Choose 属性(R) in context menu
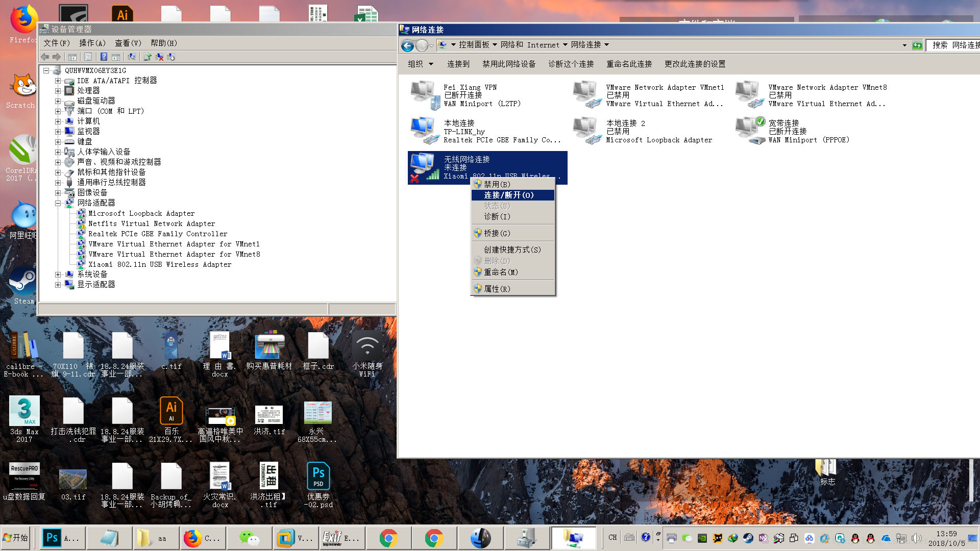Viewport: 980px width, 551px height. point(497,289)
